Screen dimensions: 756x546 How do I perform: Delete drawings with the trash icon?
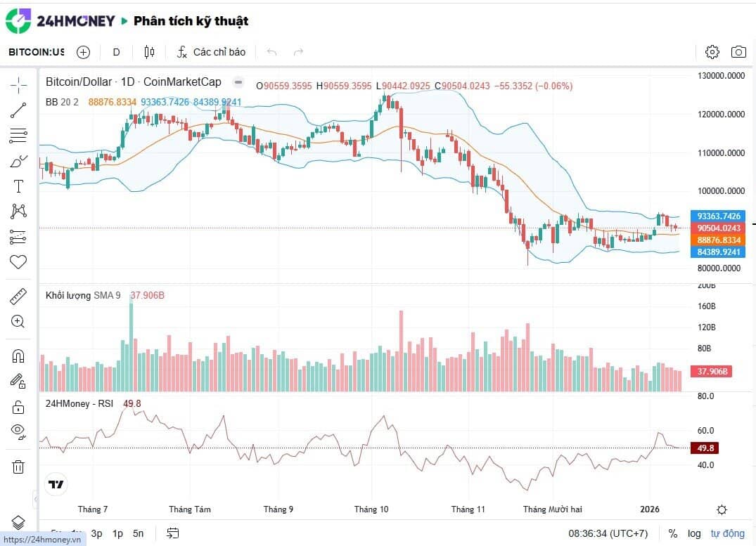pyautogui.click(x=18, y=467)
